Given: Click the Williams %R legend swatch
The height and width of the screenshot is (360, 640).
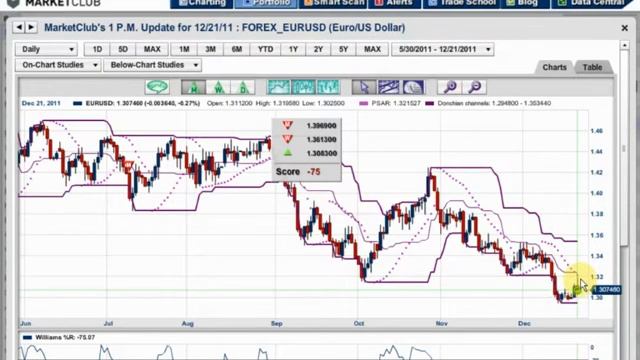Looking at the screenshot, I should [x=27, y=338].
